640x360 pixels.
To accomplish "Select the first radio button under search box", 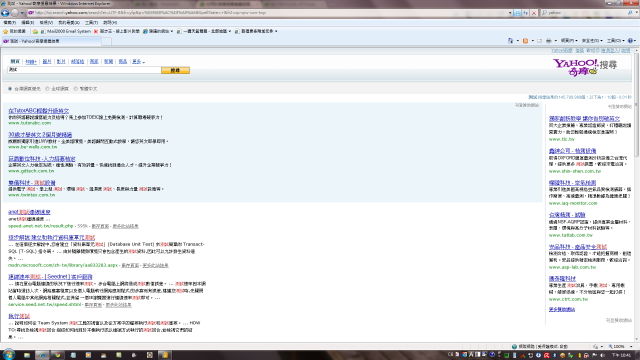I will click(10, 89).
